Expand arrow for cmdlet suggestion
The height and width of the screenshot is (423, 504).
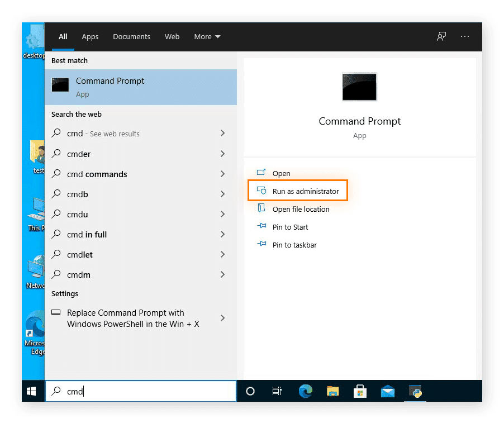pos(222,254)
